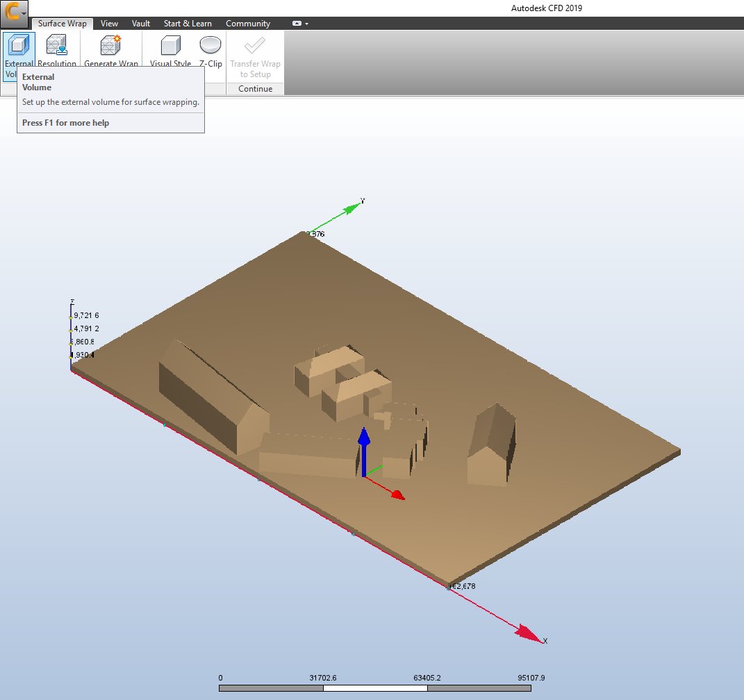Toggle the ribbon display state button
This screenshot has height=700, width=744.
click(297, 24)
